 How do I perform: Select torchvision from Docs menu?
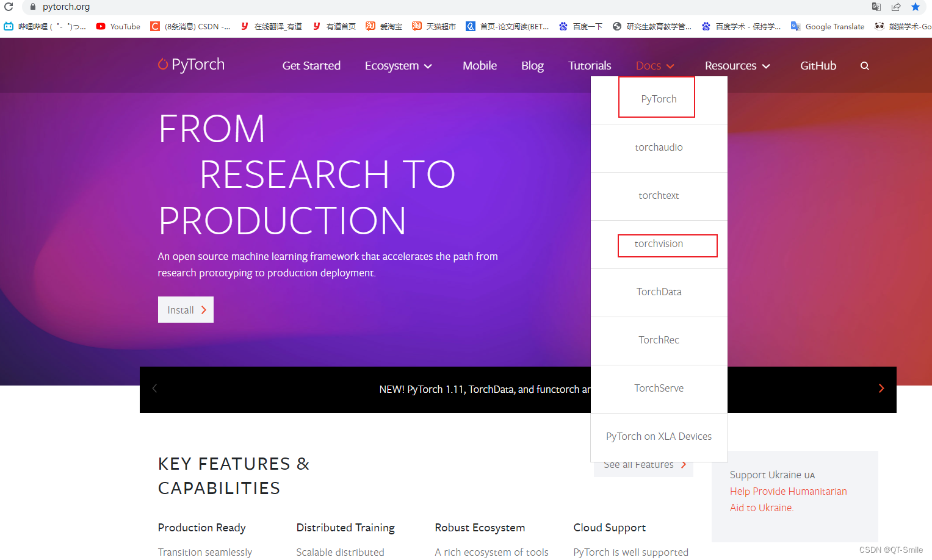point(659,244)
